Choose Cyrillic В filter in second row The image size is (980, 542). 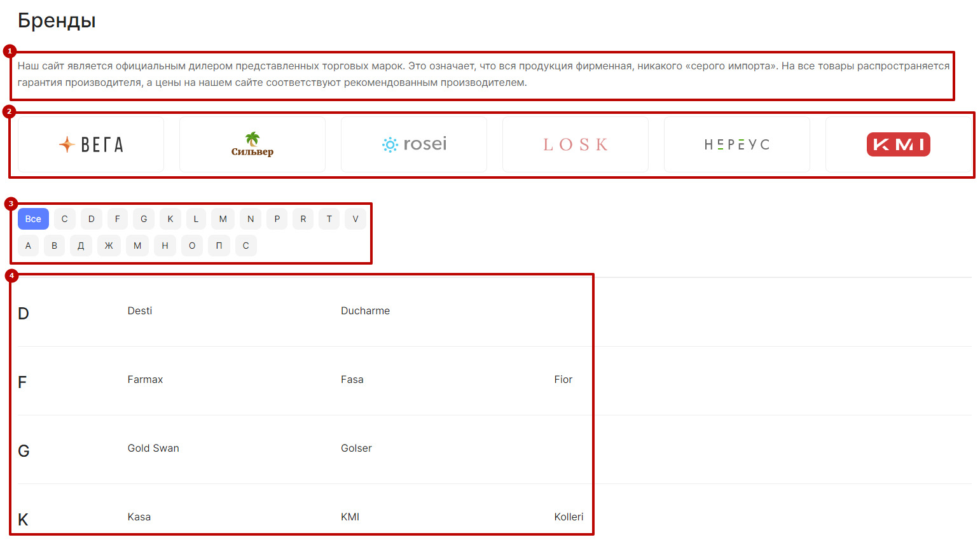(x=55, y=246)
